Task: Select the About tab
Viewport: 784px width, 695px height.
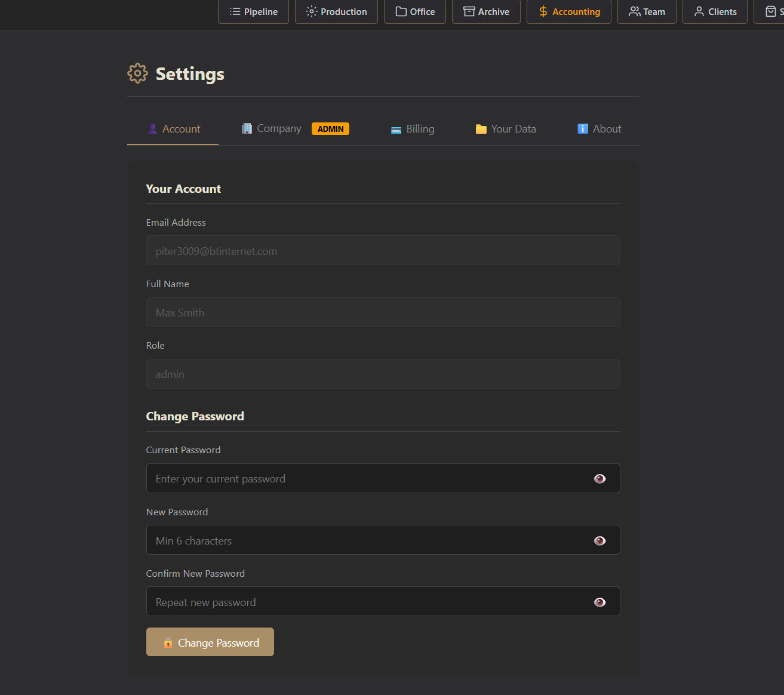Action: click(599, 129)
